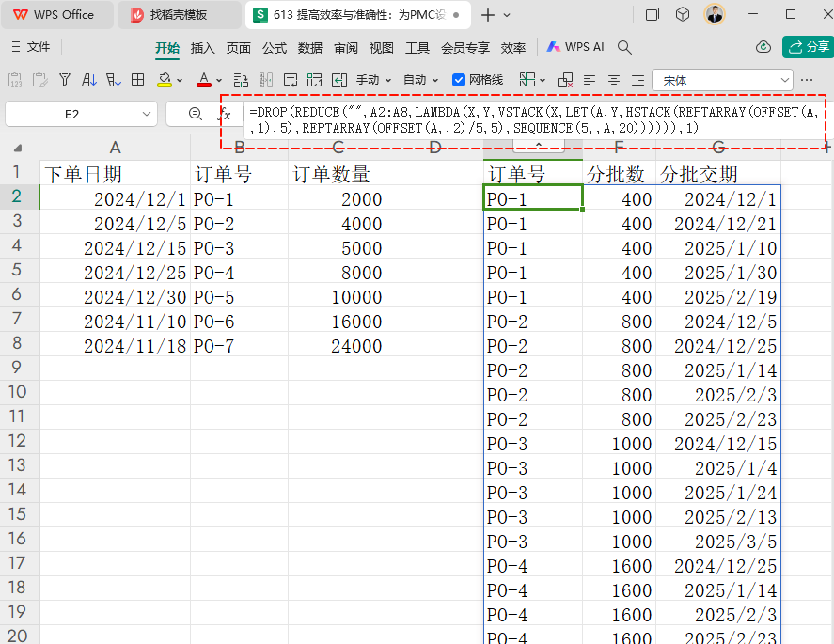834x644 pixels.
Task: Click the 分享 share button
Action: pyautogui.click(x=808, y=47)
